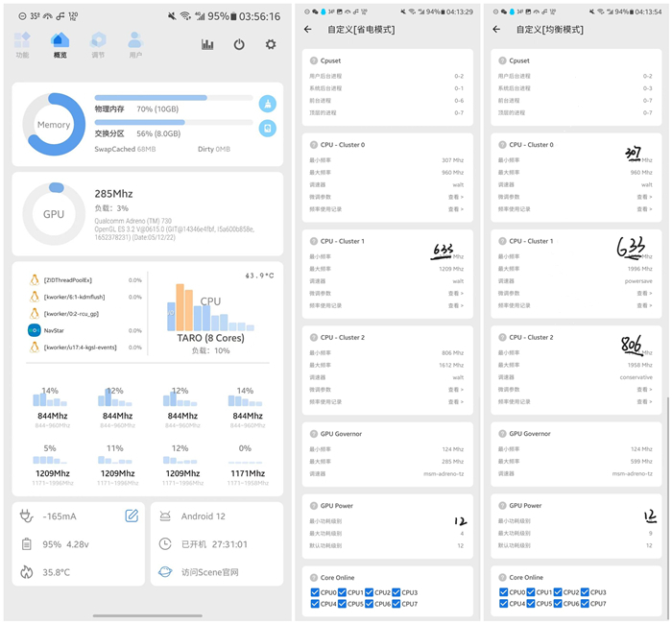Viewport: 672px width, 624px height.
Task: Click help icon beside GPU Governor in 省电模式
Action: 313,434
